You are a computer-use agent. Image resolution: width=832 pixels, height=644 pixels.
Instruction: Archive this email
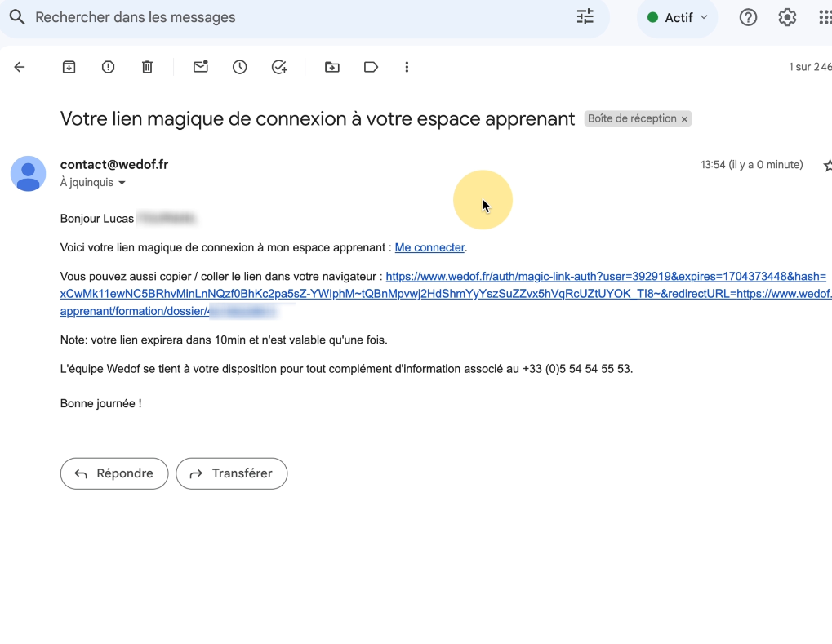pyautogui.click(x=69, y=67)
